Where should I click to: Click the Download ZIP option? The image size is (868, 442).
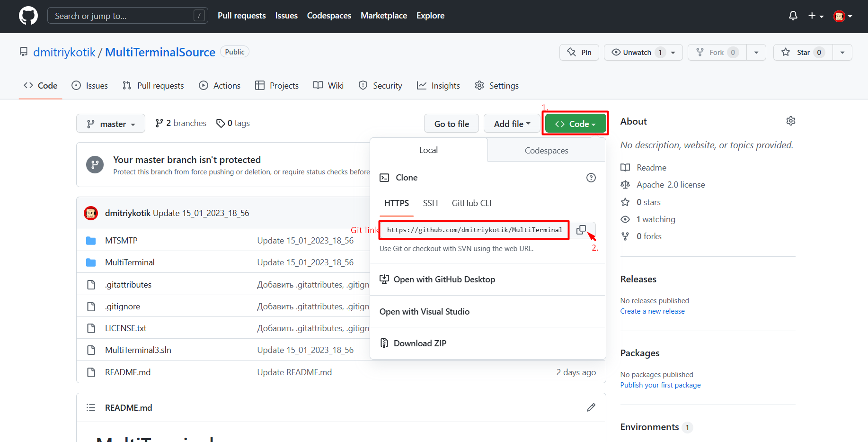click(x=419, y=343)
